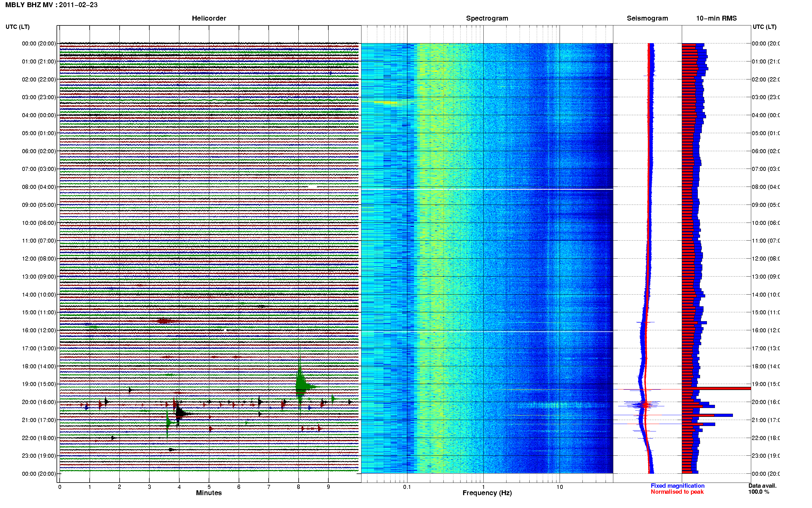Image resolution: width=812 pixels, height=508 pixels.
Task: Click the left 'UTC (LT)' axis header
Action: [17, 27]
